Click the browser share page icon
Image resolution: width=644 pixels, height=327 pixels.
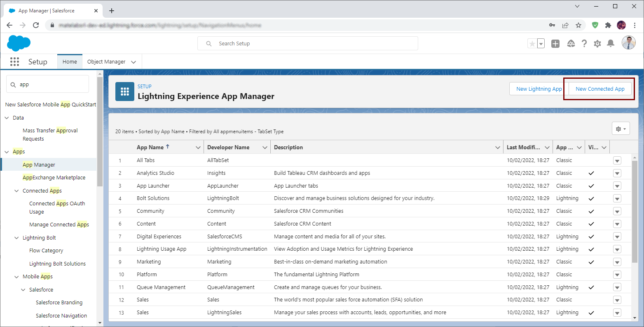(565, 25)
